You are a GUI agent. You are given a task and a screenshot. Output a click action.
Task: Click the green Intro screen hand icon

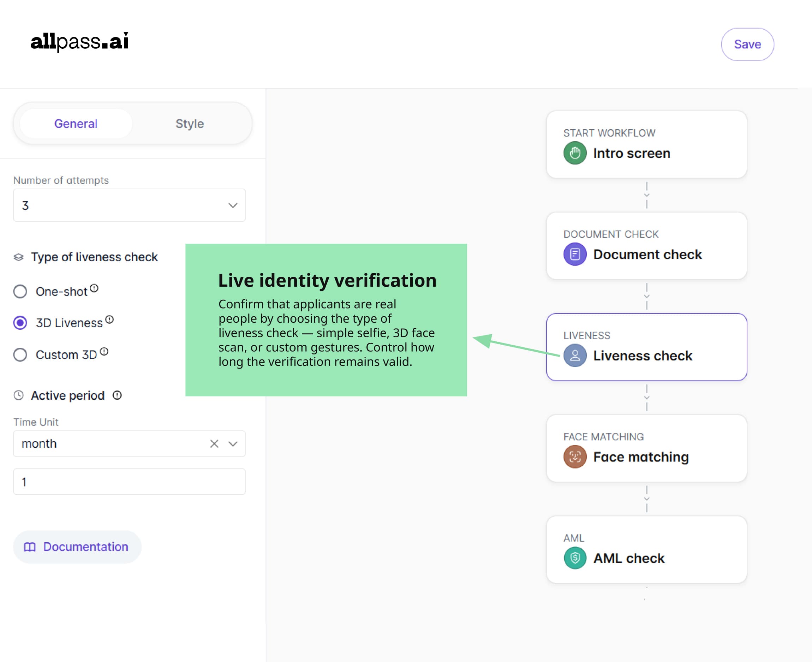click(x=575, y=153)
